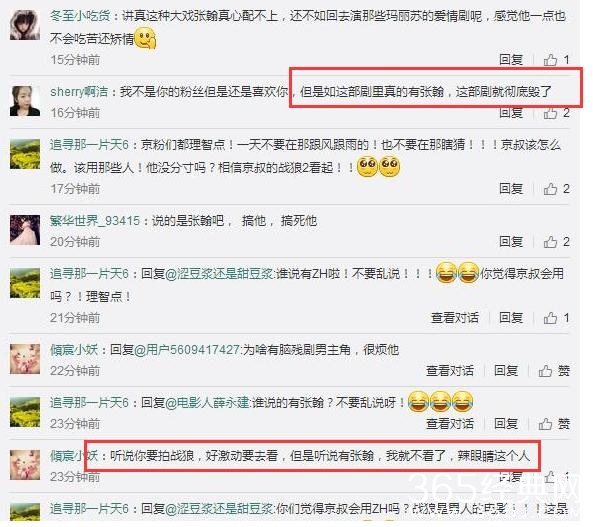The image size is (593, 527).
Task: View conversation on 21分钟前 comment
Action: [x=455, y=318]
